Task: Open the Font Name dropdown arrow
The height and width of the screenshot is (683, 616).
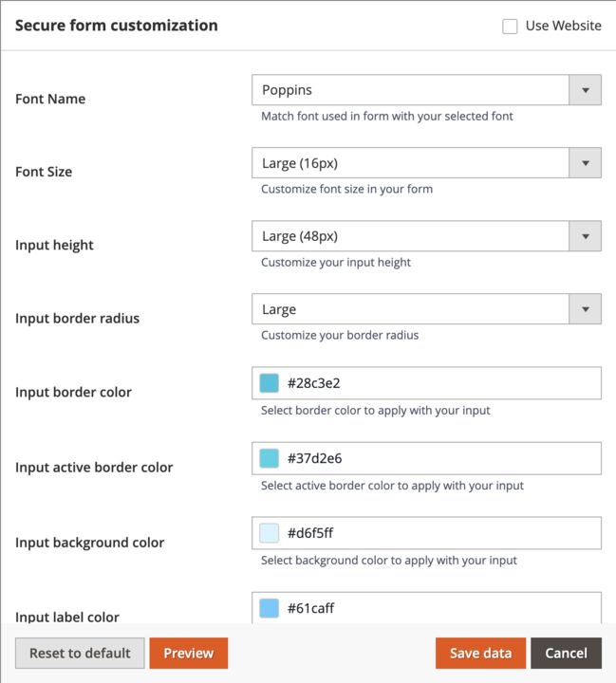Action: [x=585, y=91]
